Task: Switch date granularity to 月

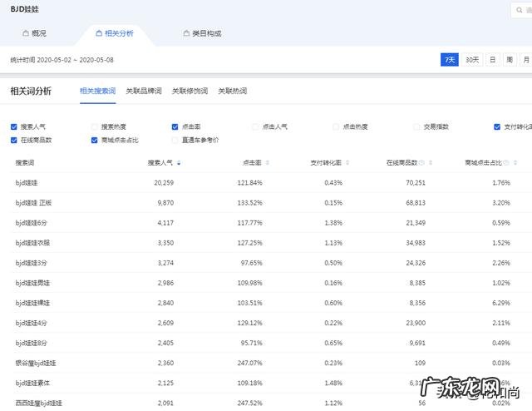Action: [526, 60]
